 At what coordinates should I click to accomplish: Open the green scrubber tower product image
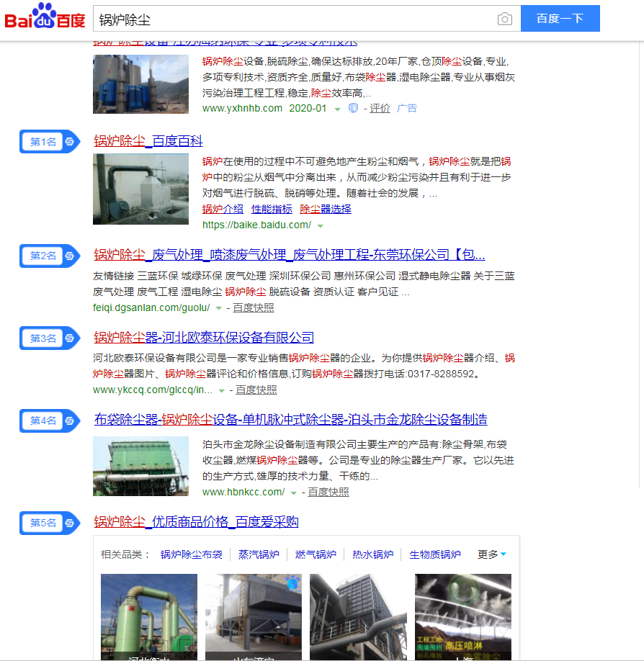click(149, 617)
